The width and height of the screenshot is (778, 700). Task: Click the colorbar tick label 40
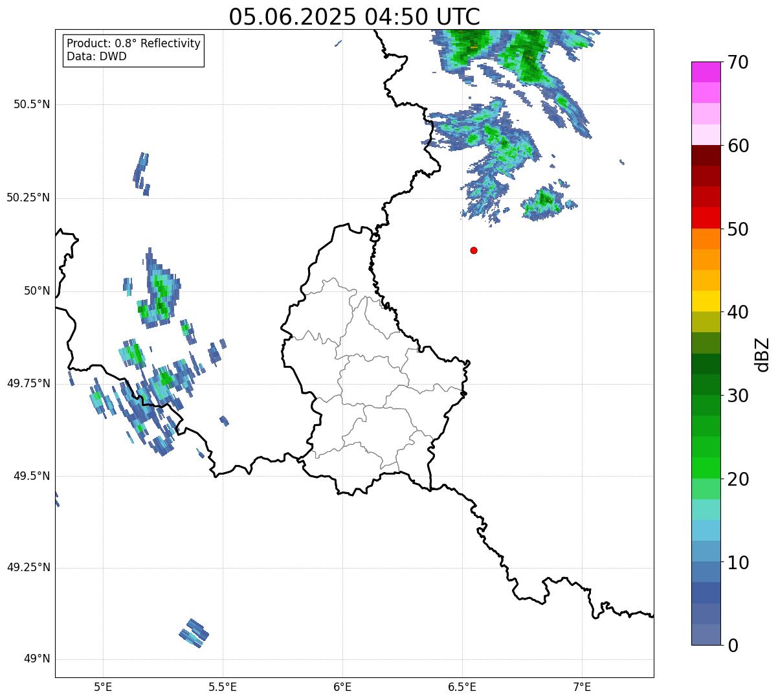tap(738, 312)
